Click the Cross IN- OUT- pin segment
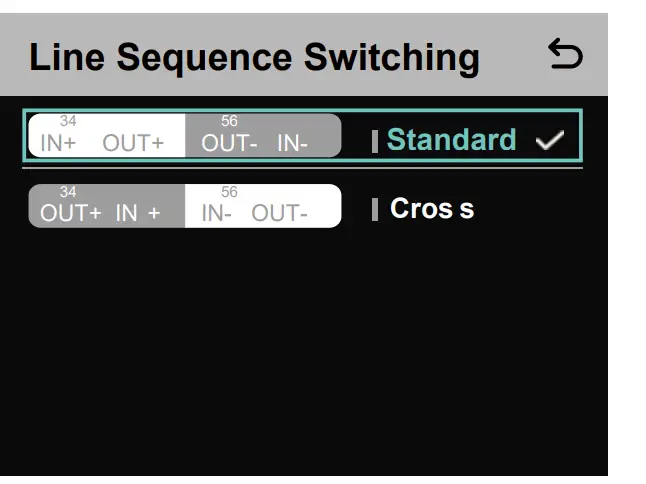This screenshot has width=646, height=484. (262, 207)
